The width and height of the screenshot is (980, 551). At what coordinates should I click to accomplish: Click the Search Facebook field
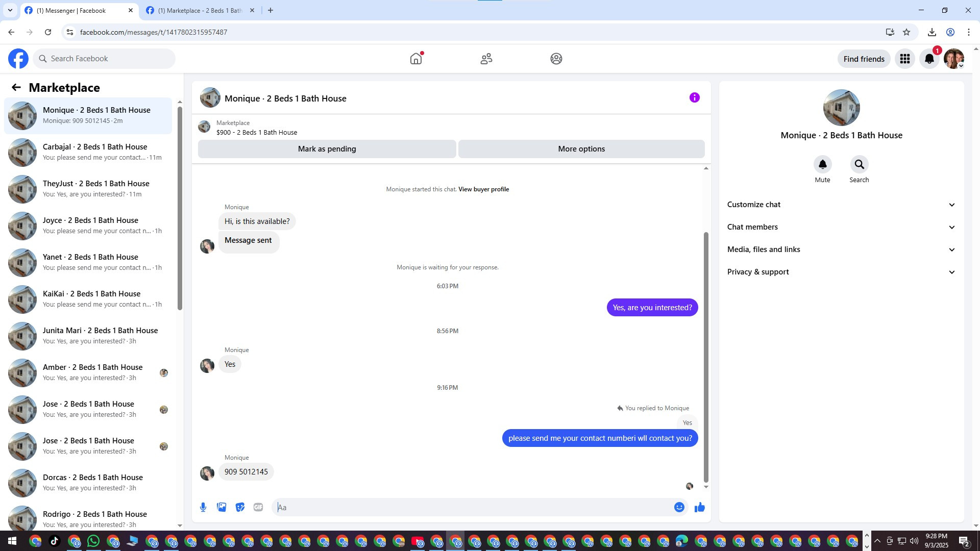tap(104, 59)
